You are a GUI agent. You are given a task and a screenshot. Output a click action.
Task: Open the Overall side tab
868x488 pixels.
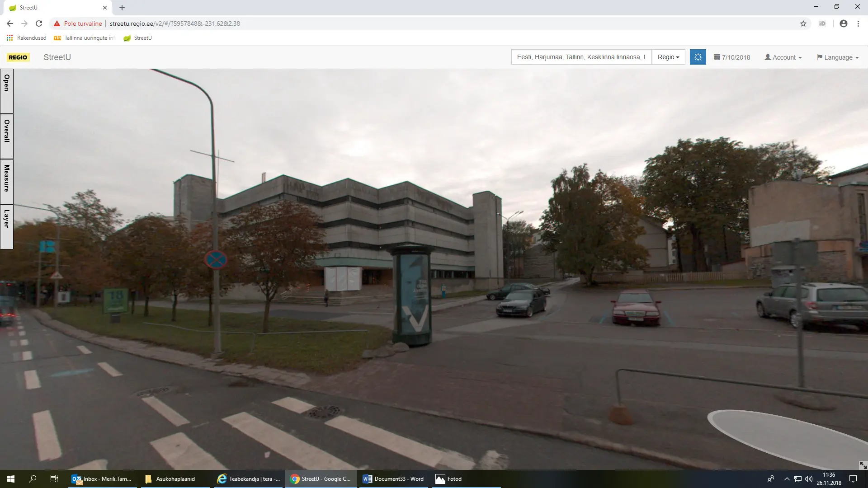(x=7, y=136)
